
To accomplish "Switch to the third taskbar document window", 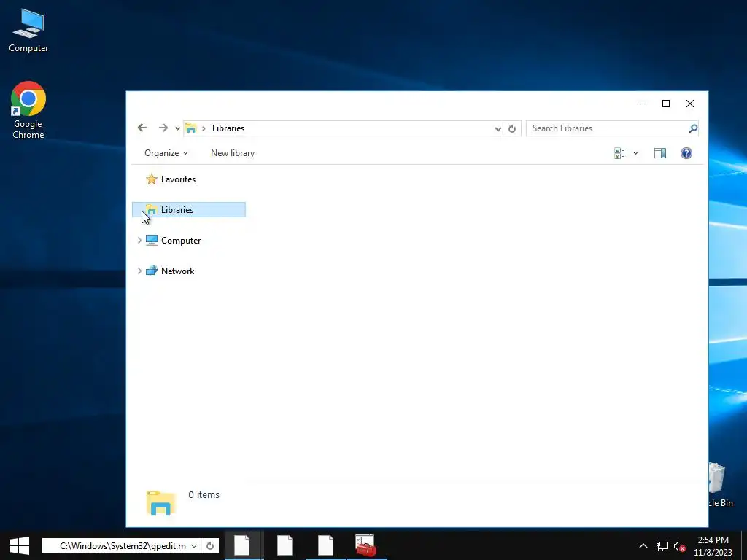I will pyautogui.click(x=326, y=545).
